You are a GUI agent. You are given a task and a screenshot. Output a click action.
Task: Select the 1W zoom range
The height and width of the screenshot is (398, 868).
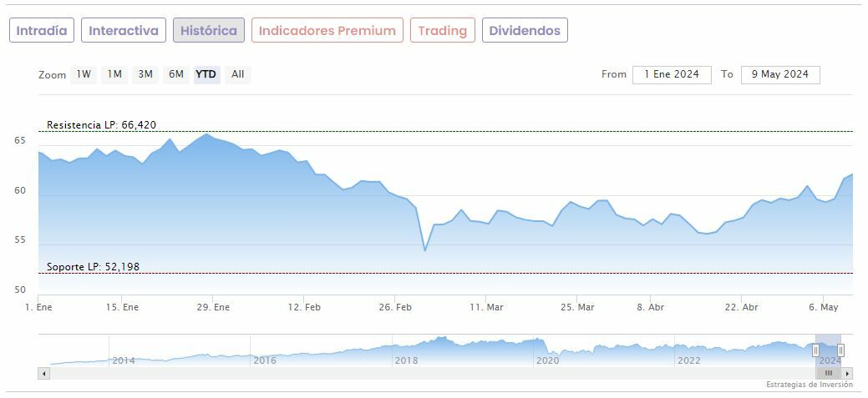point(84,74)
